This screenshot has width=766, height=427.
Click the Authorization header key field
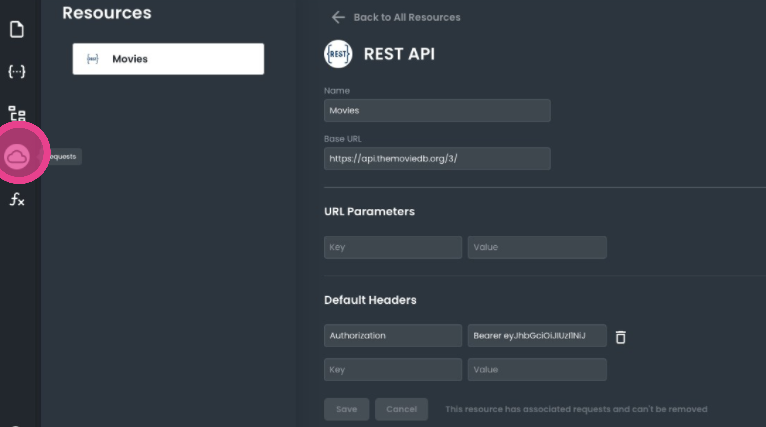coord(393,336)
